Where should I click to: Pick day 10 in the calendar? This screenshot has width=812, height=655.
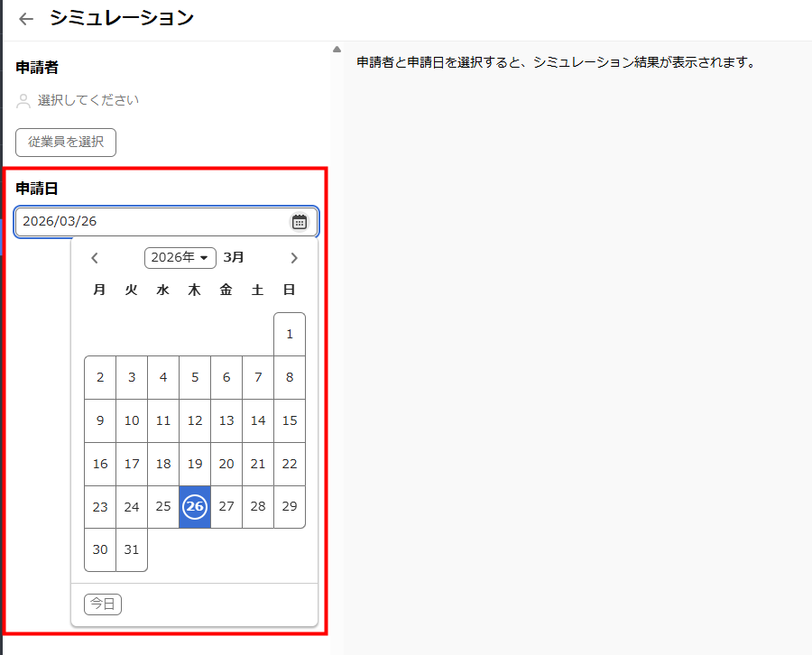click(132, 420)
